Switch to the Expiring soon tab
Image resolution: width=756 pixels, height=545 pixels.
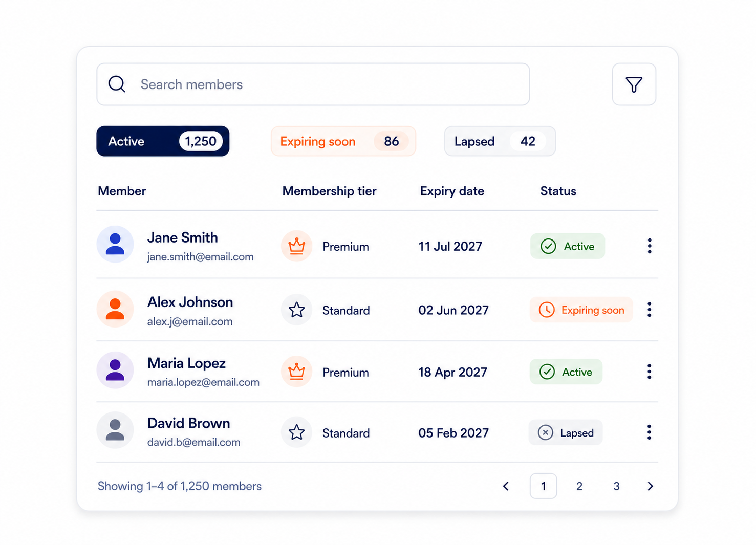(x=343, y=141)
